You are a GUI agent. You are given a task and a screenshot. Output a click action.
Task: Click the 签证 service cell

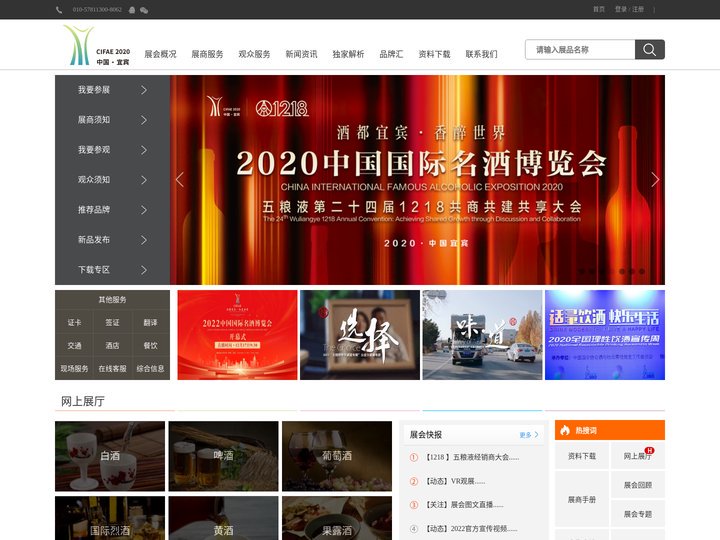(112, 322)
